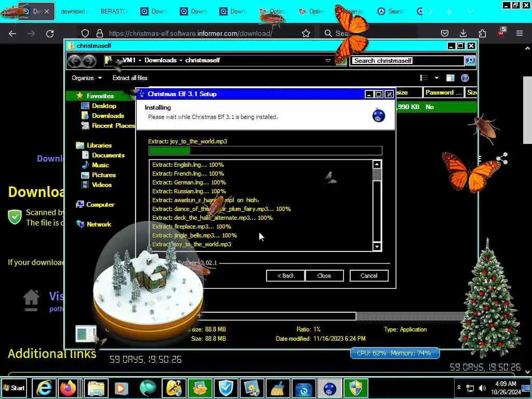Open the extension icon with badge 5

point(501,33)
